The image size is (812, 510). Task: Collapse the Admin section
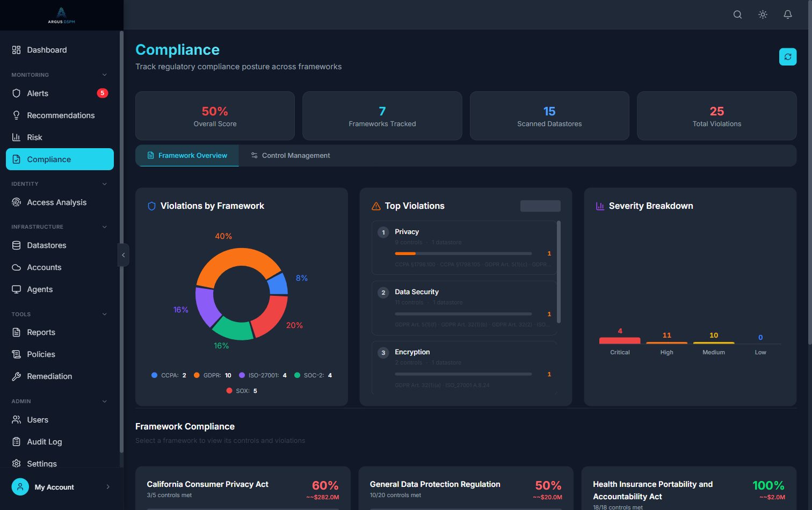[x=105, y=401]
